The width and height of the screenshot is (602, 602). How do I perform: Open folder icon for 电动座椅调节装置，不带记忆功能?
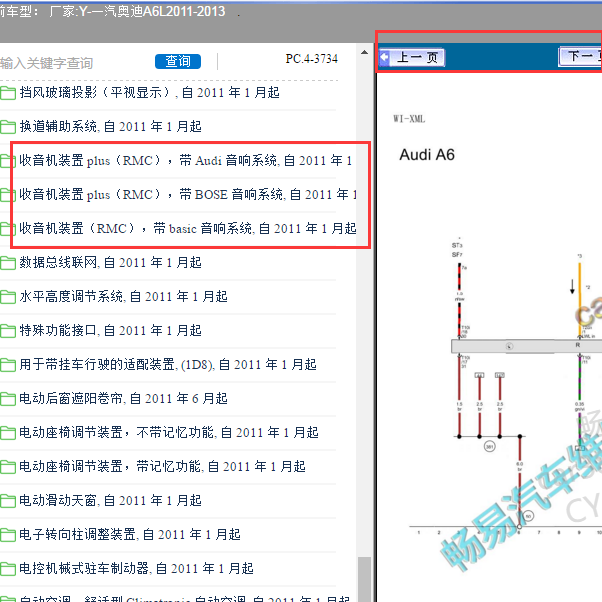point(8,433)
